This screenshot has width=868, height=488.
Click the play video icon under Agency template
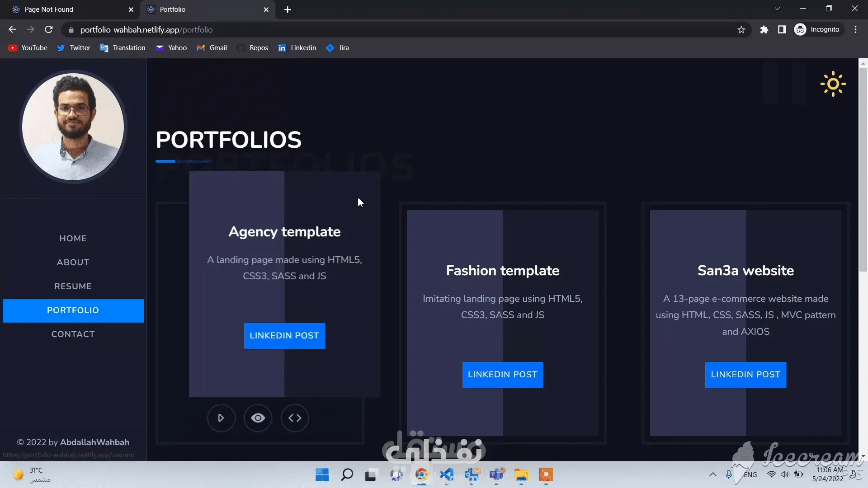221,418
